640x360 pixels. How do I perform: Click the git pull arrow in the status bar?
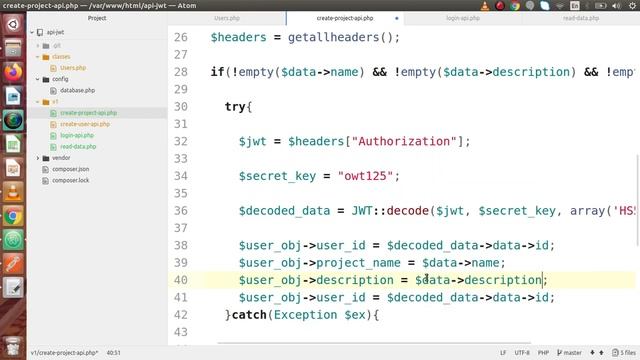pyautogui.click(x=592, y=353)
